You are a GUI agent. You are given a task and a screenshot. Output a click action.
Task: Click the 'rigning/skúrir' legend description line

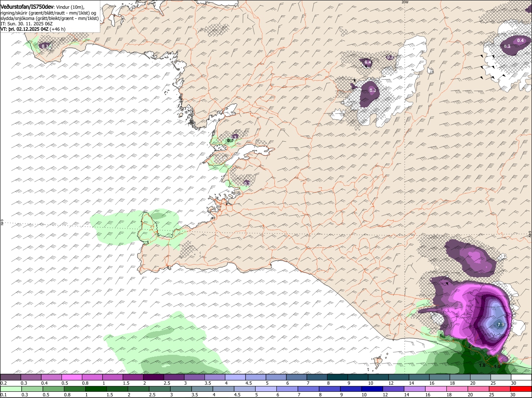[49, 13]
